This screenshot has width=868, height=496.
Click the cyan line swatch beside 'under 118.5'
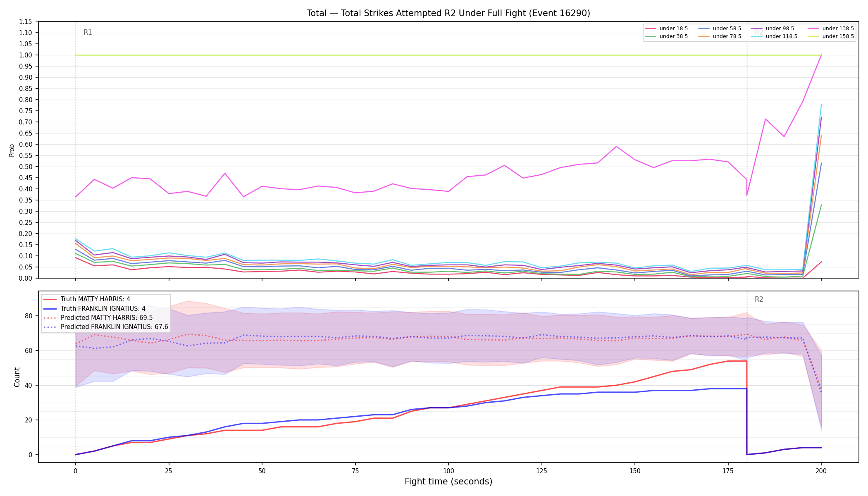pos(757,36)
